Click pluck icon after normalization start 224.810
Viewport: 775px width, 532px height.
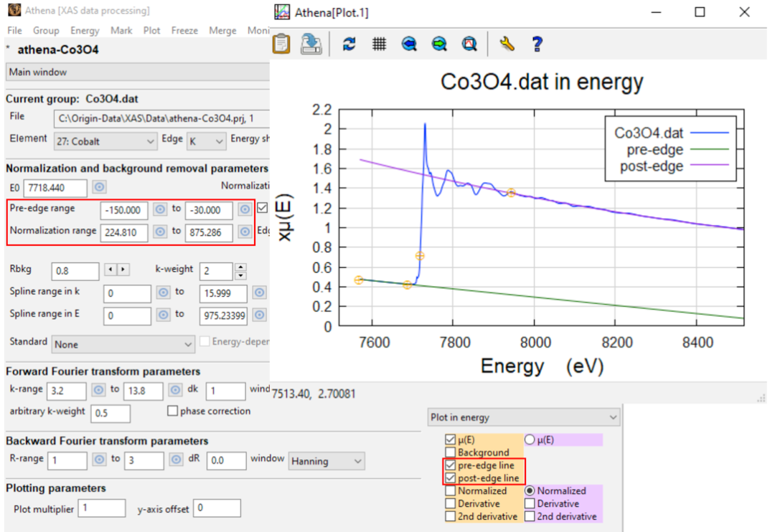[160, 232]
